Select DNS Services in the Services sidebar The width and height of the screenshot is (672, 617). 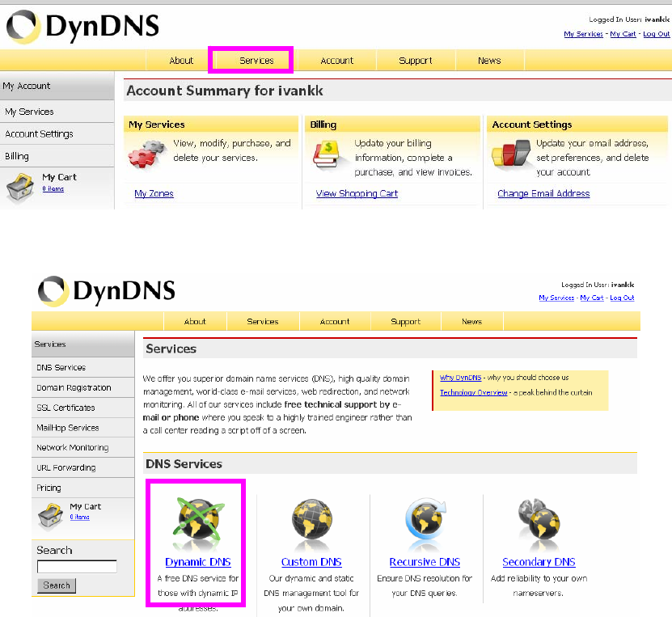(x=82, y=368)
